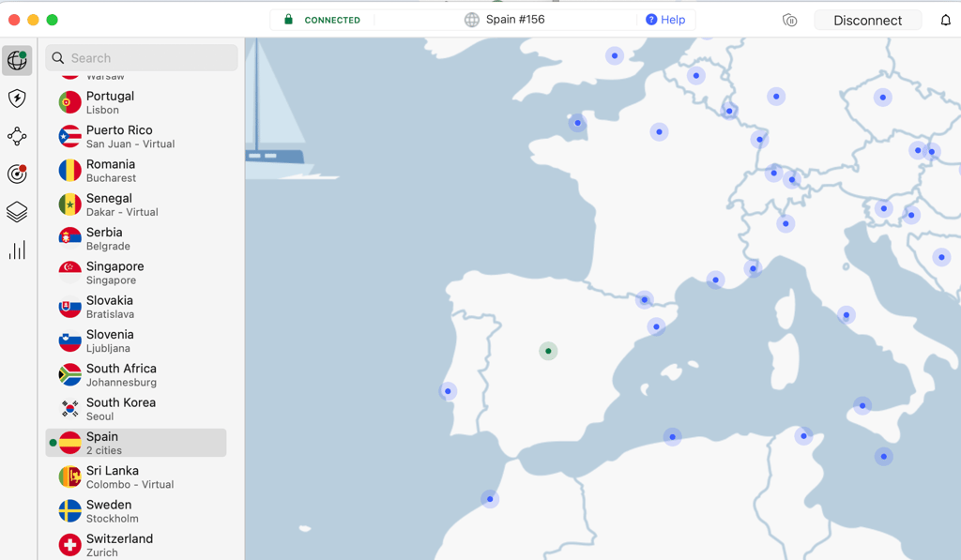Open the globe VPN servers sidebar tab
This screenshot has width=961, height=560.
(x=17, y=60)
